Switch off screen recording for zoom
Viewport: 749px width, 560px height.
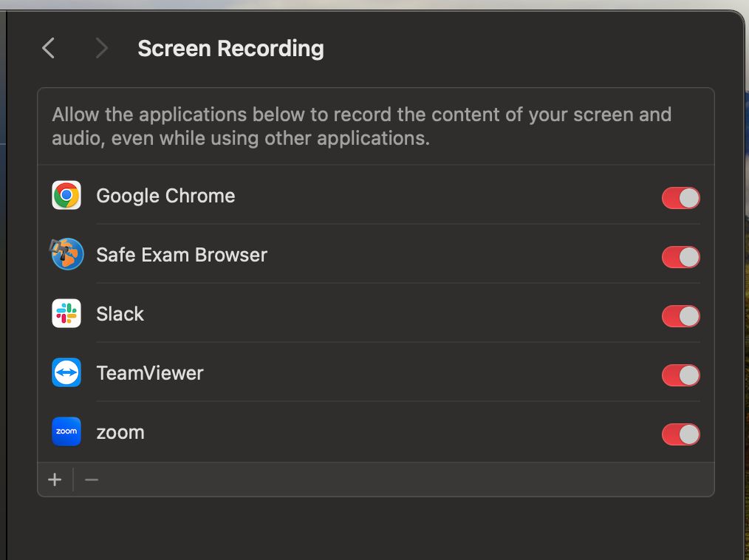[x=681, y=434]
